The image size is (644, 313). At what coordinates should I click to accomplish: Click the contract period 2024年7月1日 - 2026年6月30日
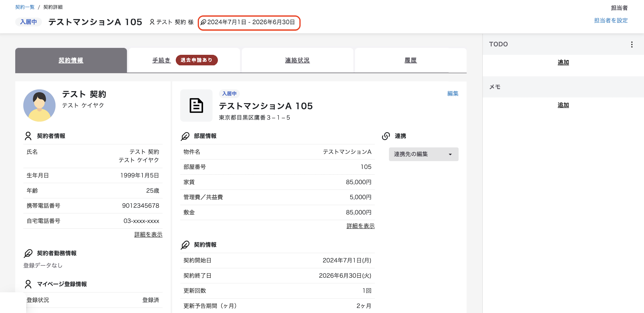251,22
